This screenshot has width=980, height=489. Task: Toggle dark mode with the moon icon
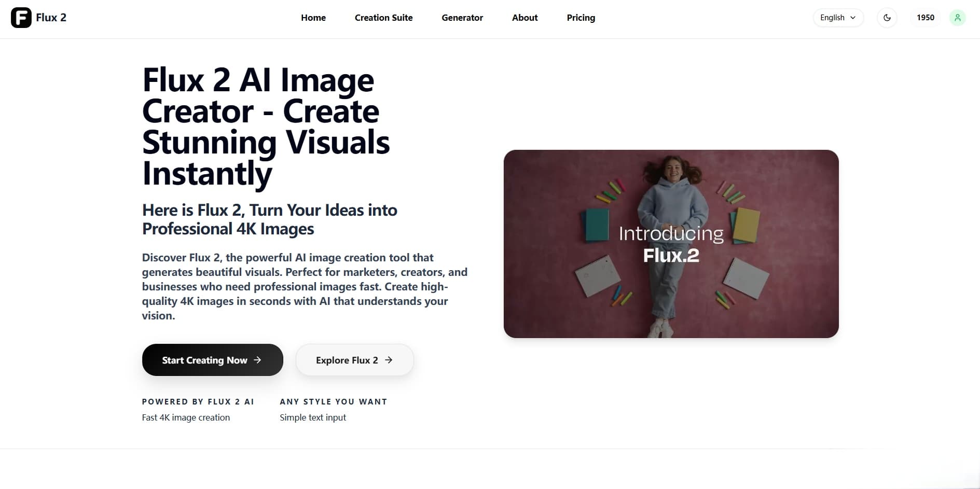(887, 18)
